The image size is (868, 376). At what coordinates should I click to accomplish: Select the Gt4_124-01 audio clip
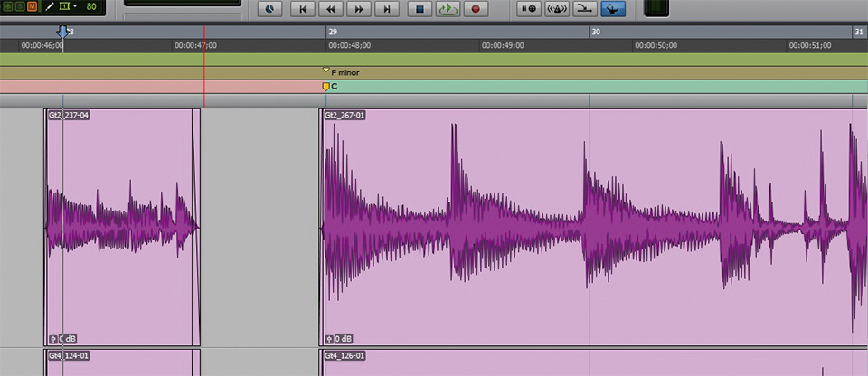coord(122,362)
